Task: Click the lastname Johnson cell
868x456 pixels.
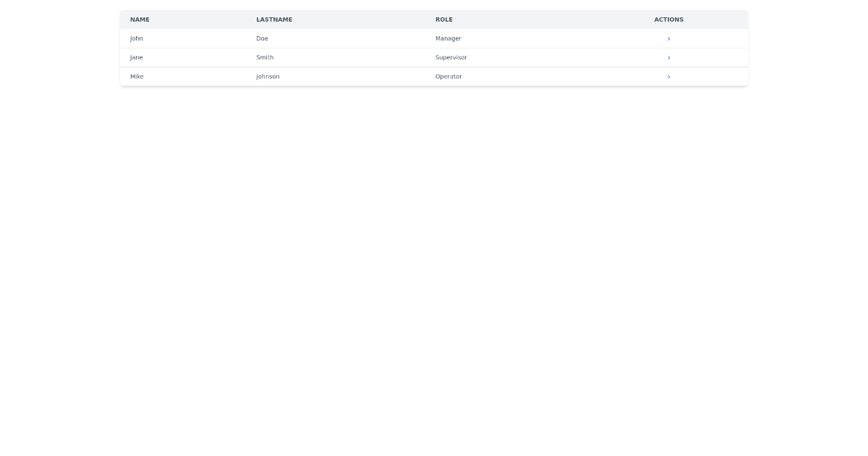Action: (x=268, y=76)
